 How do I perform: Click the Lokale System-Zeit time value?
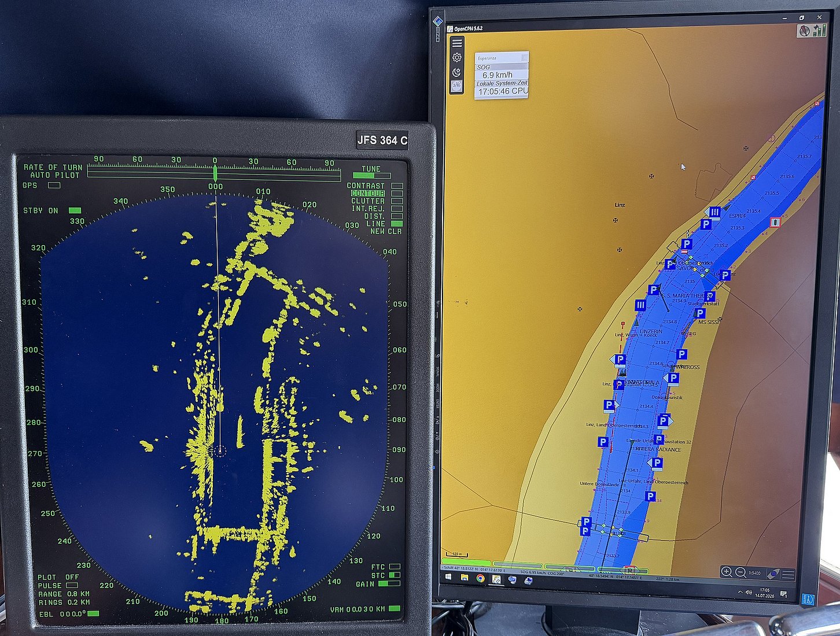tap(503, 91)
